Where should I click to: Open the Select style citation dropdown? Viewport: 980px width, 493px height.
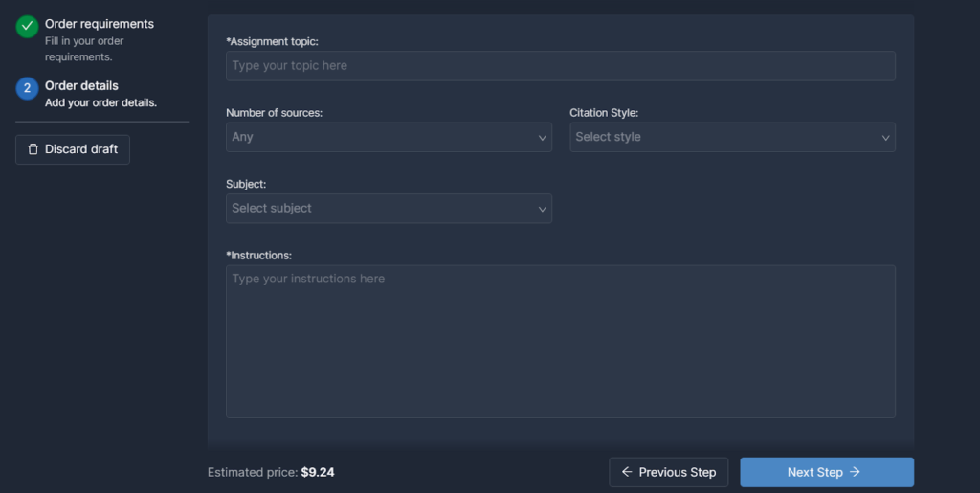(732, 137)
